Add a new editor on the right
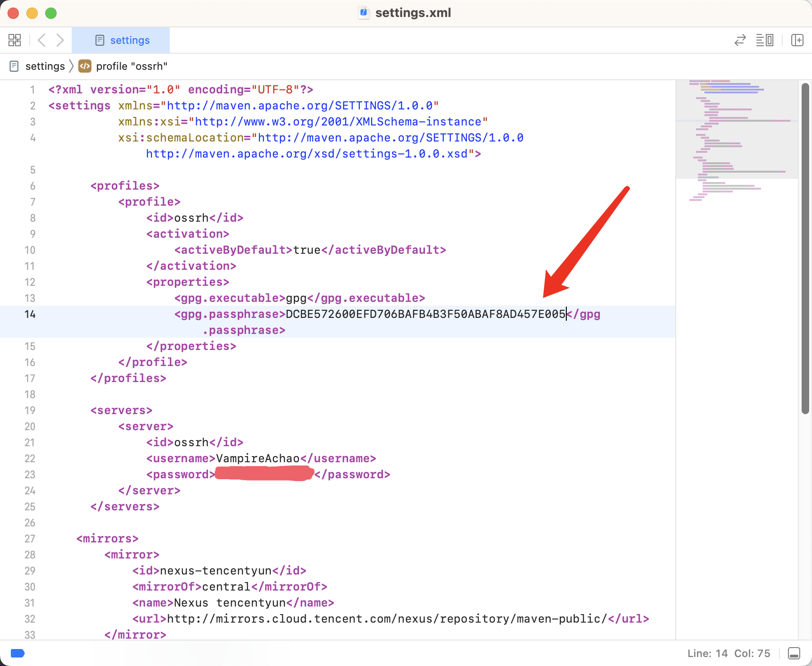Screen dimensions: 812x666 [797, 40]
